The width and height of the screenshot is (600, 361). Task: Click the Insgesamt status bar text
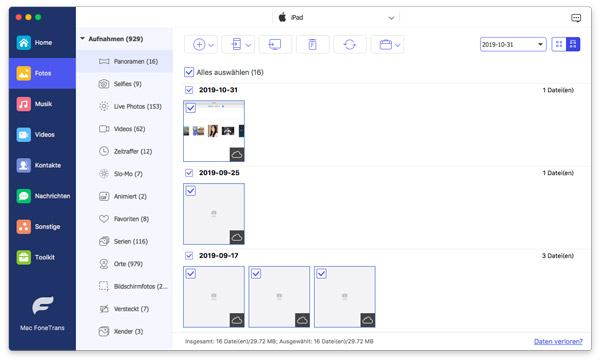(279, 341)
